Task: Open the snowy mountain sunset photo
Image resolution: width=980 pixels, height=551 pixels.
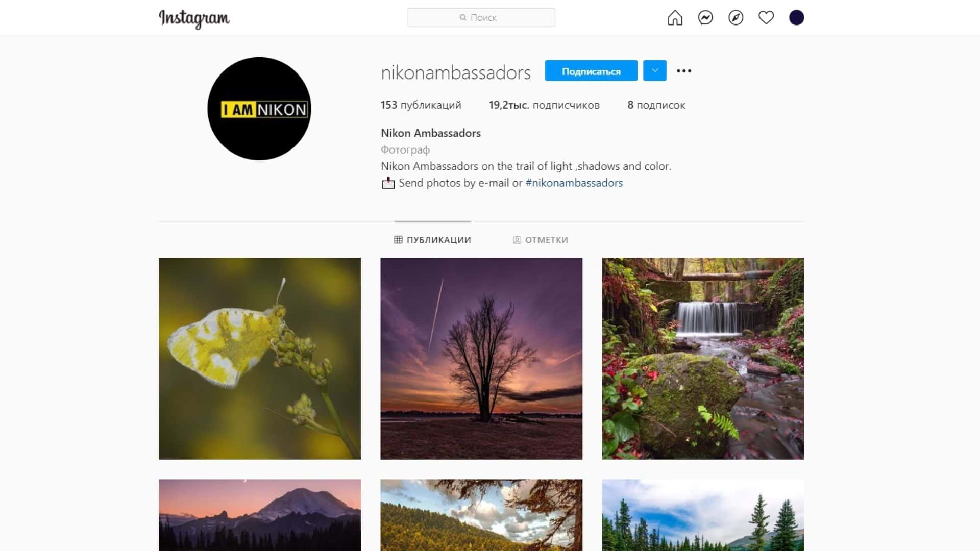Action: 260,515
